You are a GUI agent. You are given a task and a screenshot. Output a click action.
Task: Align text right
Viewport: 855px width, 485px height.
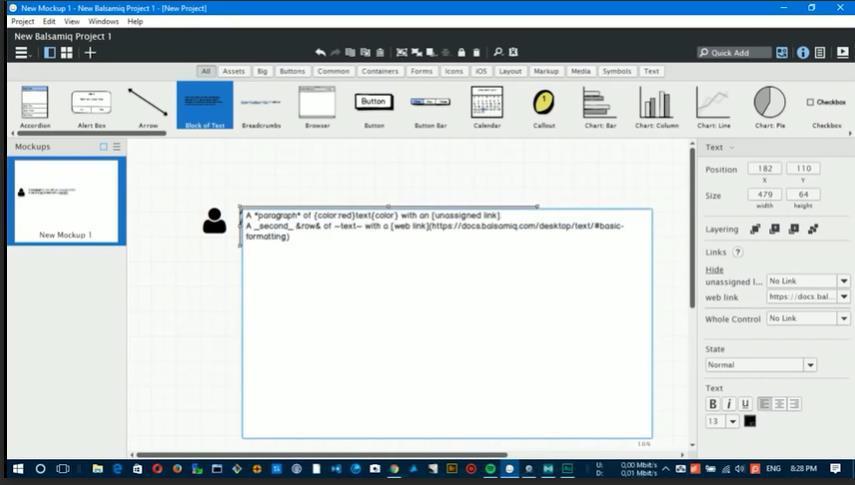794,404
